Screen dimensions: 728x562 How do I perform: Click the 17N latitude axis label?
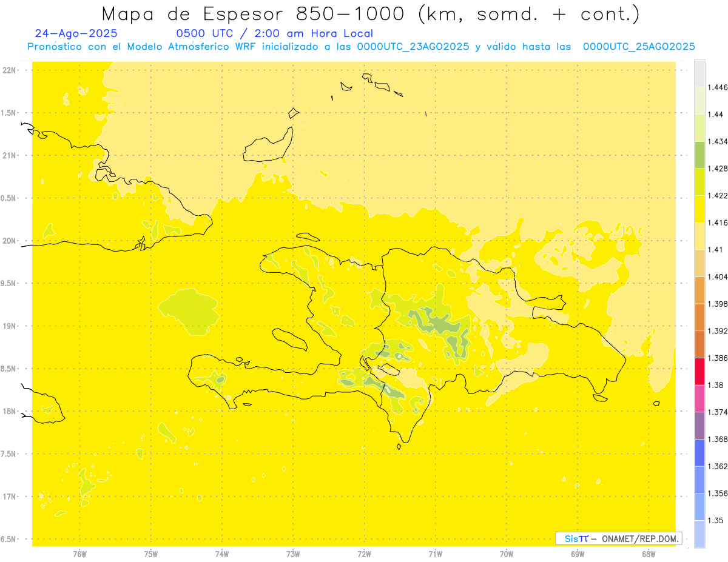(9, 497)
